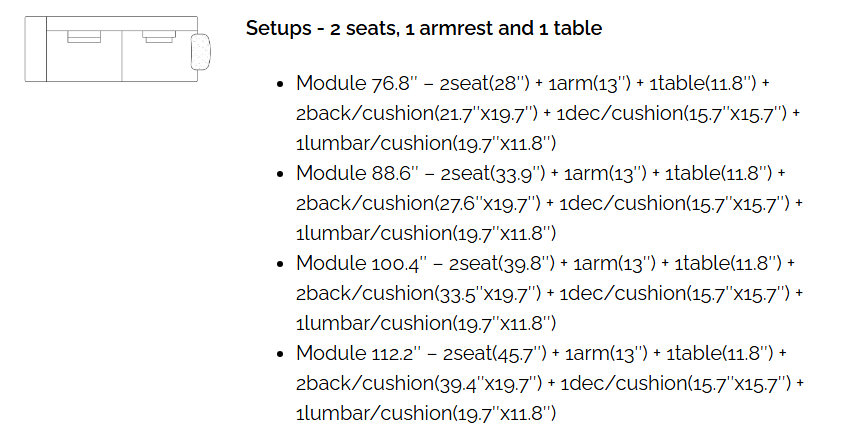Click the Setups - 2 seats heading
Image resolution: width=856 pixels, height=442 pixels.
click(424, 28)
